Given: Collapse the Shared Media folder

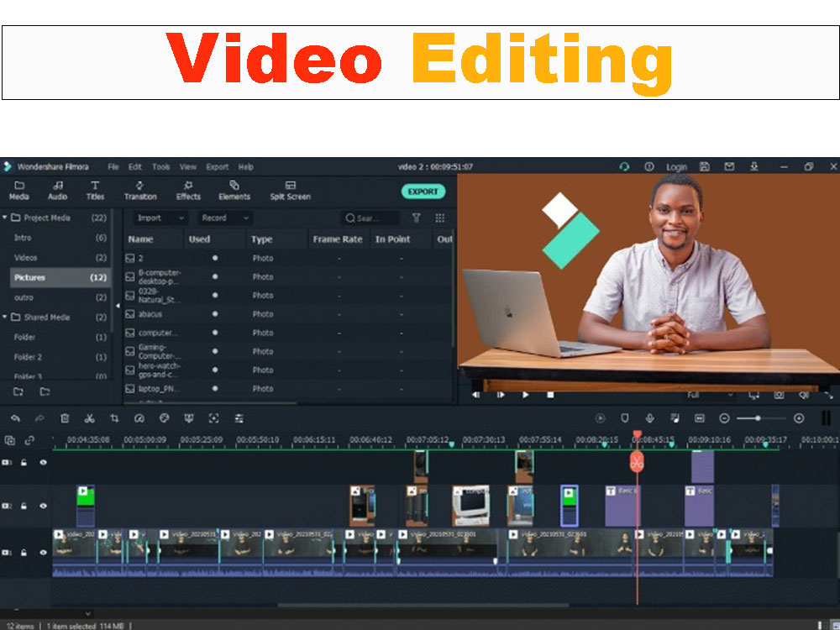Looking at the screenshot, I should click(x=5, y=317).
